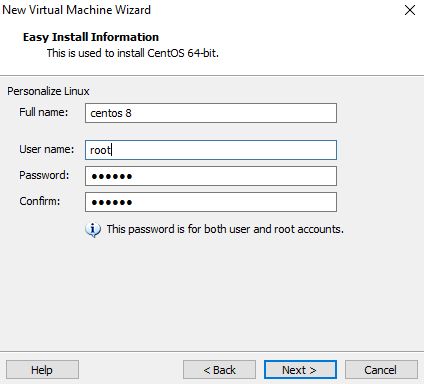Click the 'Personalize Linux' group label

pos(48,91)
